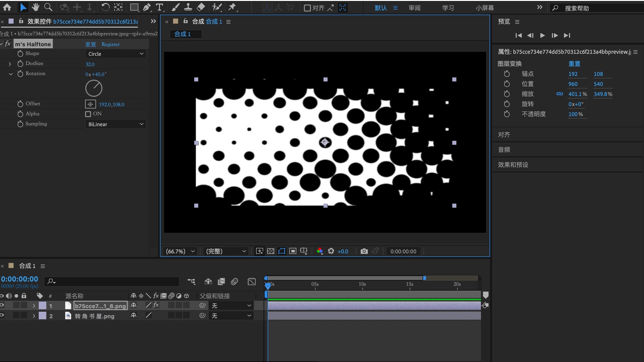Enable the Alpha ON checkbox
Viewport: 644px width, 362px height.
tap(88, 114)
